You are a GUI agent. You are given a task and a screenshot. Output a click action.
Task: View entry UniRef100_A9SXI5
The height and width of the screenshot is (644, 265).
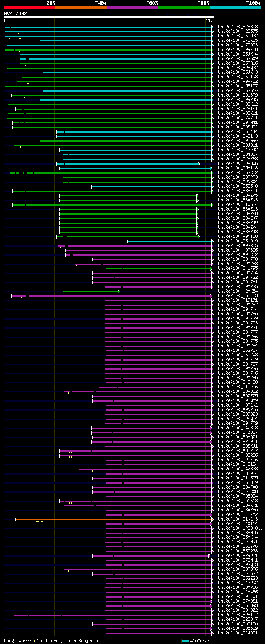click(x=238, y=245)
